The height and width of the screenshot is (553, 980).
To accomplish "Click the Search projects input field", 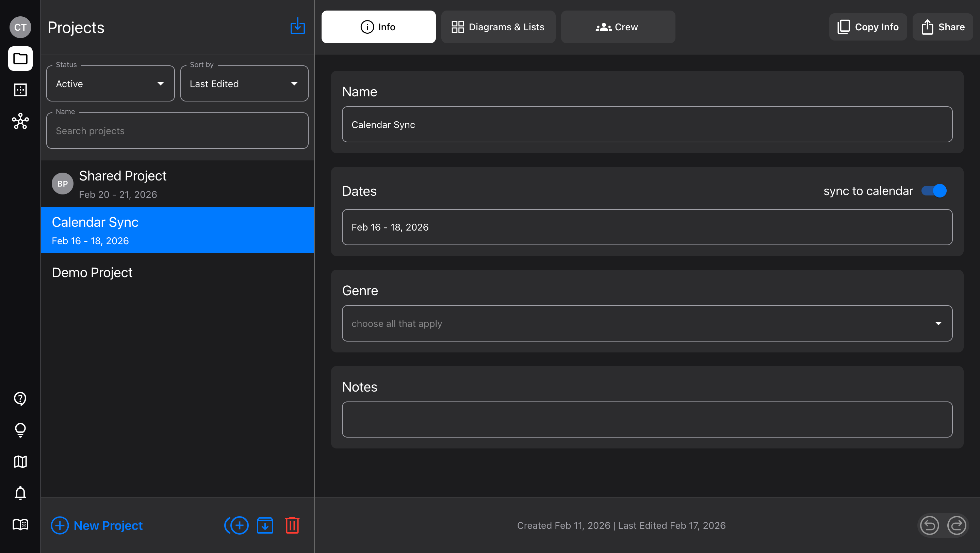I will pos(177,131).
